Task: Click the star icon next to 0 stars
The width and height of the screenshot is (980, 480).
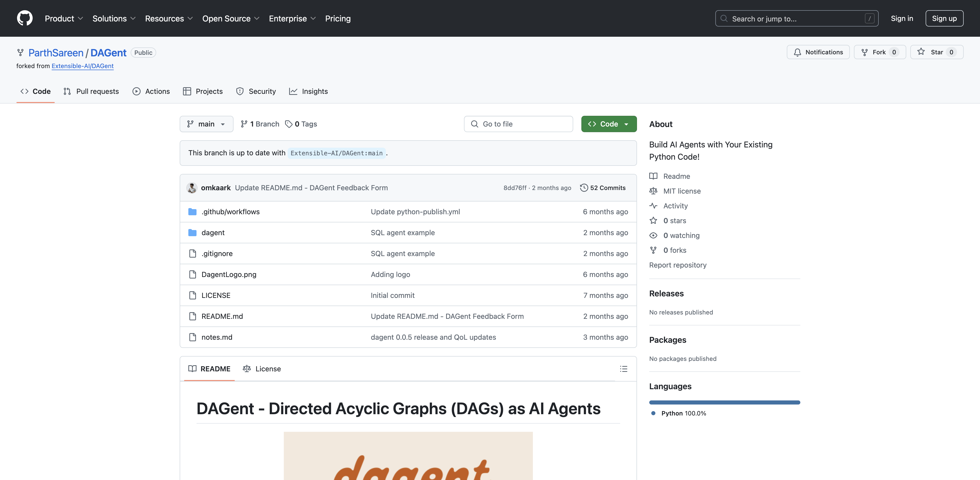Action: pos(653,220)
